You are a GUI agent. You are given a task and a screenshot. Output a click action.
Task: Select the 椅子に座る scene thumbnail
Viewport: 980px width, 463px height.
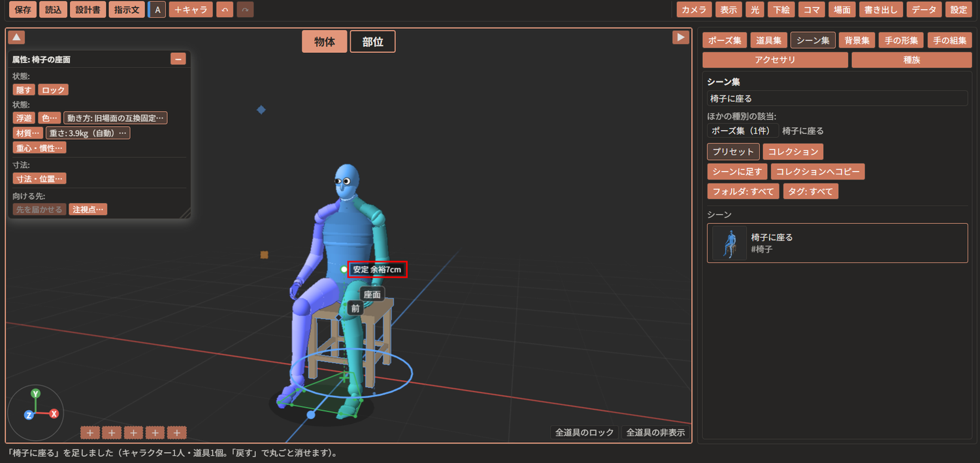click(729, 243)
